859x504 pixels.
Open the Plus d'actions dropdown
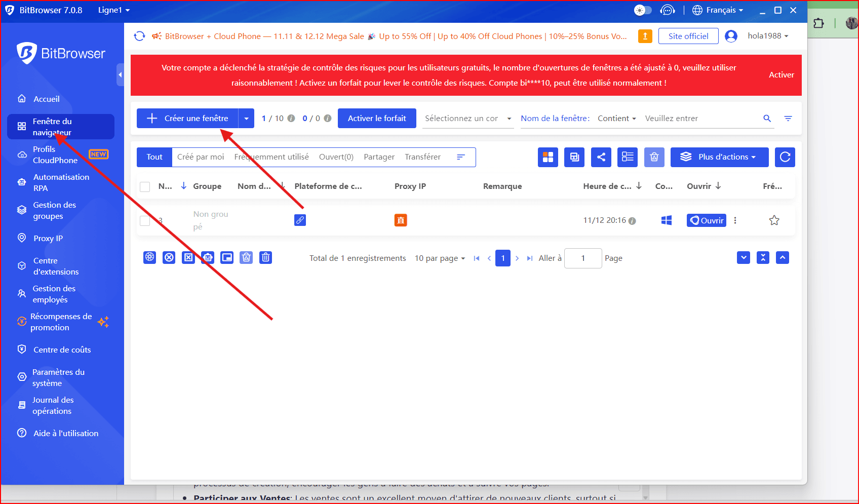(x=719, y=157)
